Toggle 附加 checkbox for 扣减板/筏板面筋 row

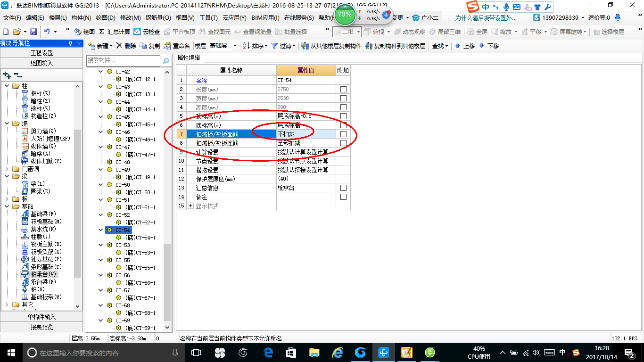[343, 134]
